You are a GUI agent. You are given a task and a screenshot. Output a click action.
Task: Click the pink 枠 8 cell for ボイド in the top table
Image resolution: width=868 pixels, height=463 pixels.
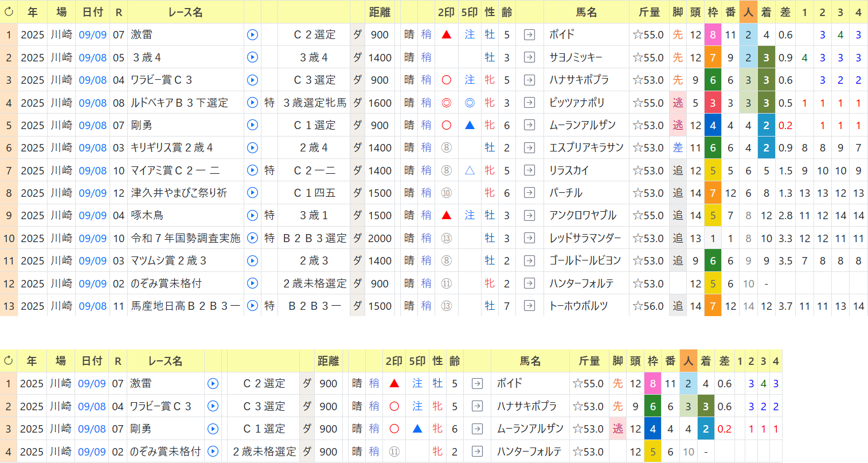713,34
